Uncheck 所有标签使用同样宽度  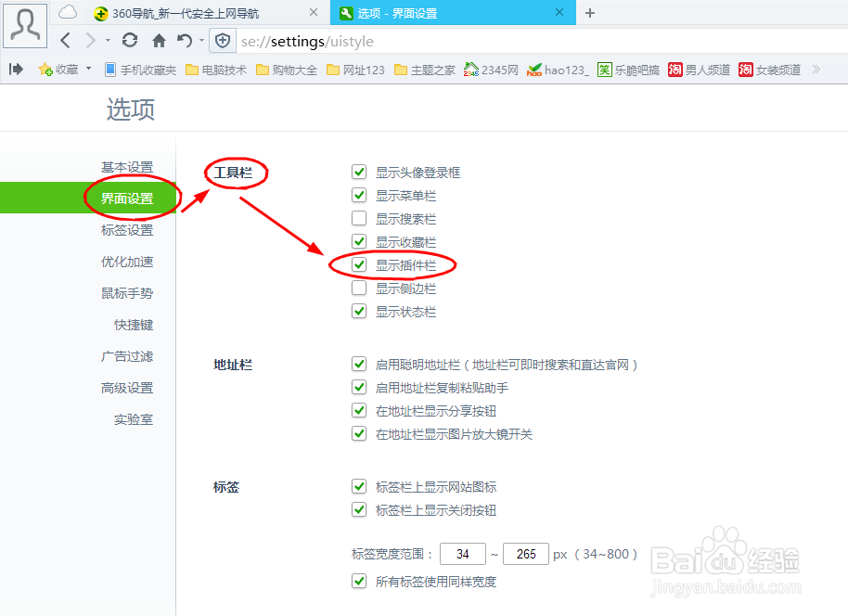point(359,581)
